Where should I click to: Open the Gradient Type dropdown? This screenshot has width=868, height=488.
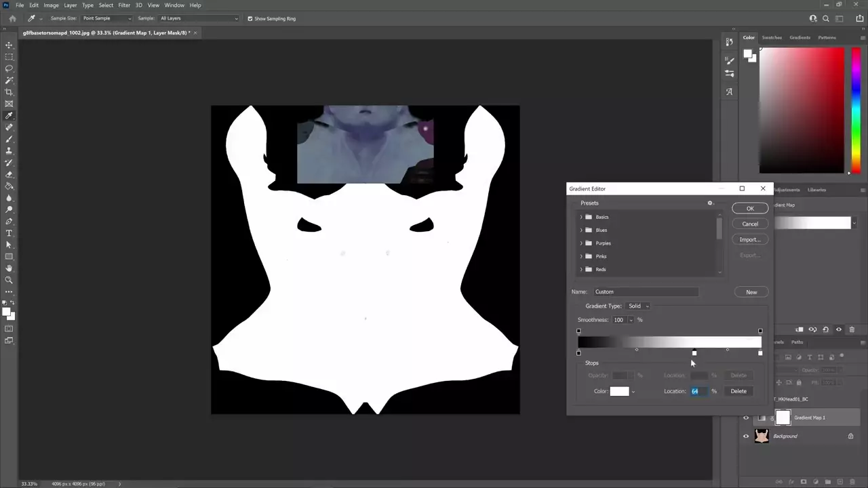coord(637,306)
